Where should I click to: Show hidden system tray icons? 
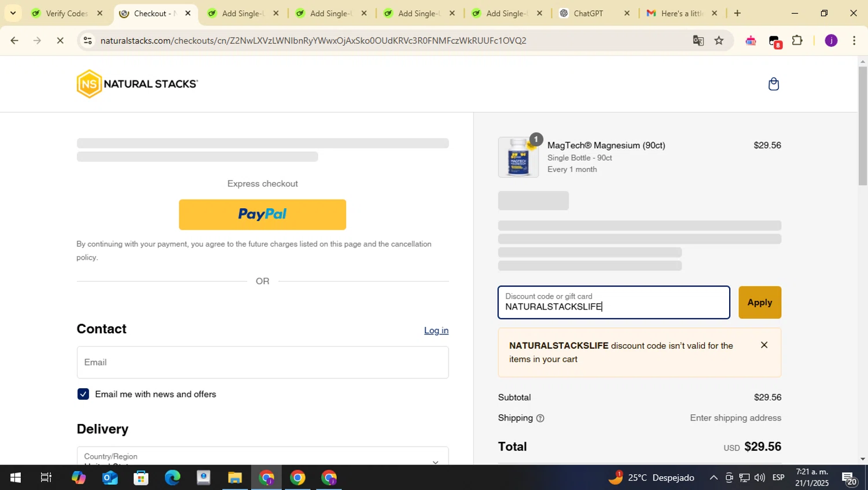[713, 478]
